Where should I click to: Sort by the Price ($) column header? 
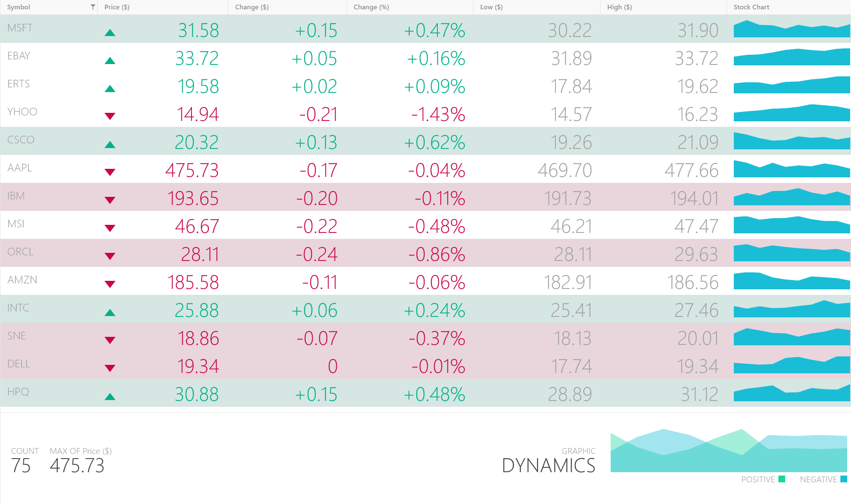pyautogui.click(x=117, y=7)
